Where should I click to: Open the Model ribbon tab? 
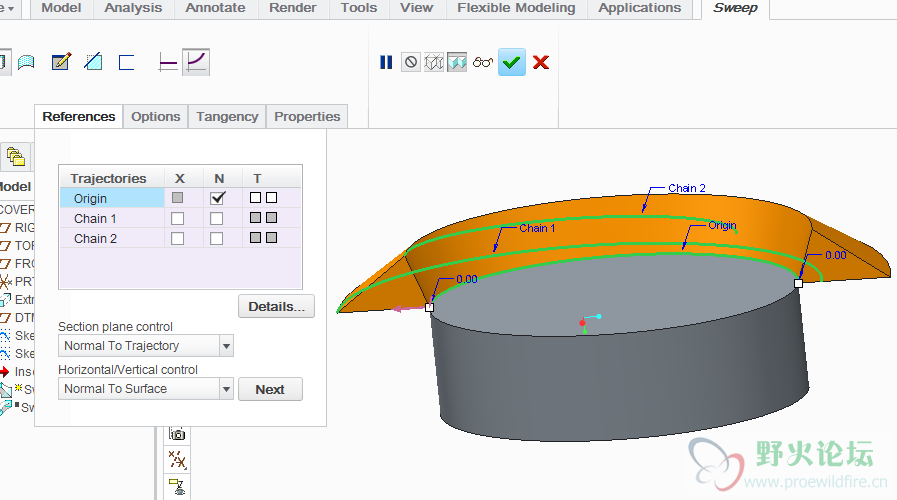pyautogui.click(x=61, y=8)
